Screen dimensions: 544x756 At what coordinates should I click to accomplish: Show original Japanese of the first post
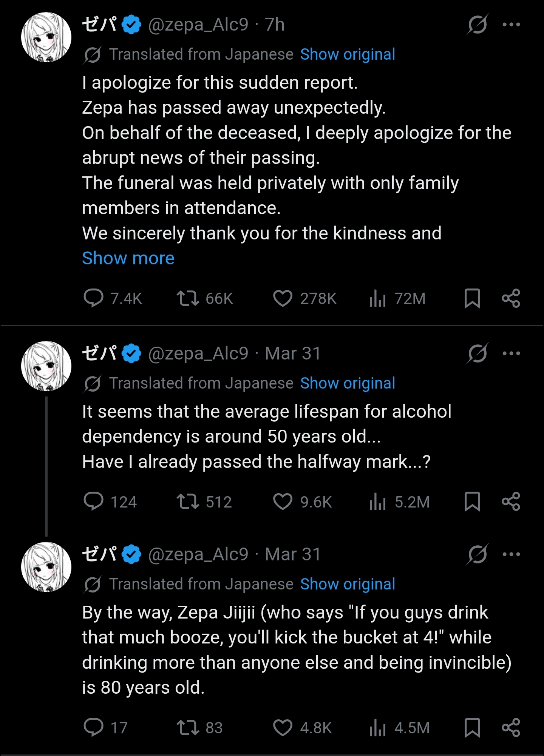coord(347,54)
